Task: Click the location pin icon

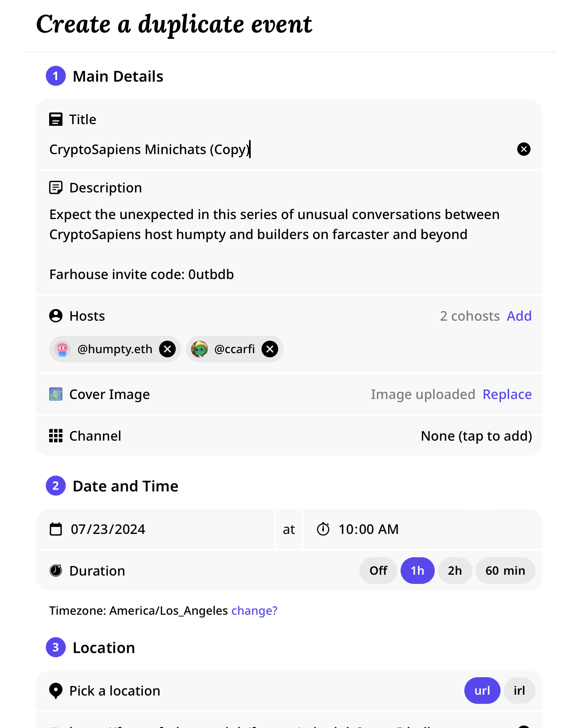Action: point(56,691)
